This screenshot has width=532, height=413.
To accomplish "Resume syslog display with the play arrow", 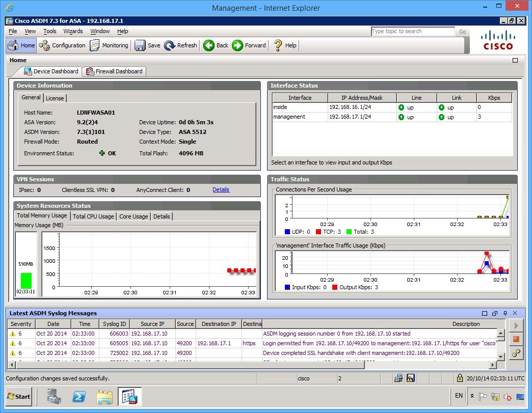I will [x=516, y=326].
